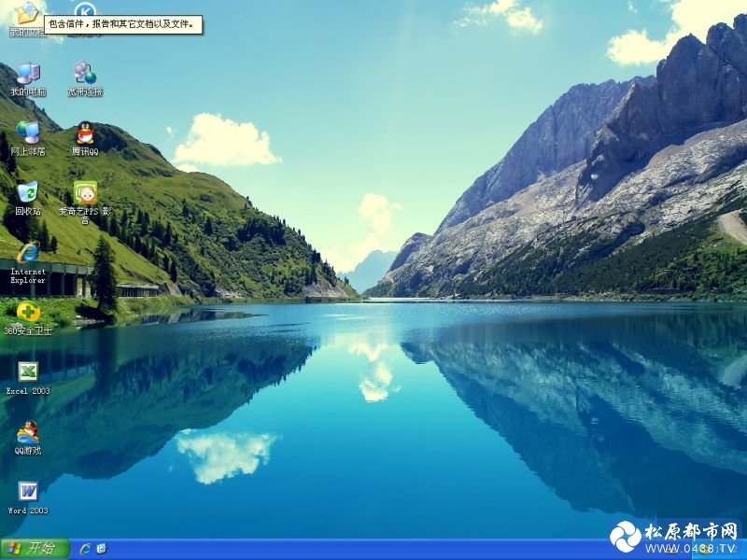Viewport: 747px width, 560px height.
Task: Select the round blue K music player icon
Action: [x=85, y=8]
